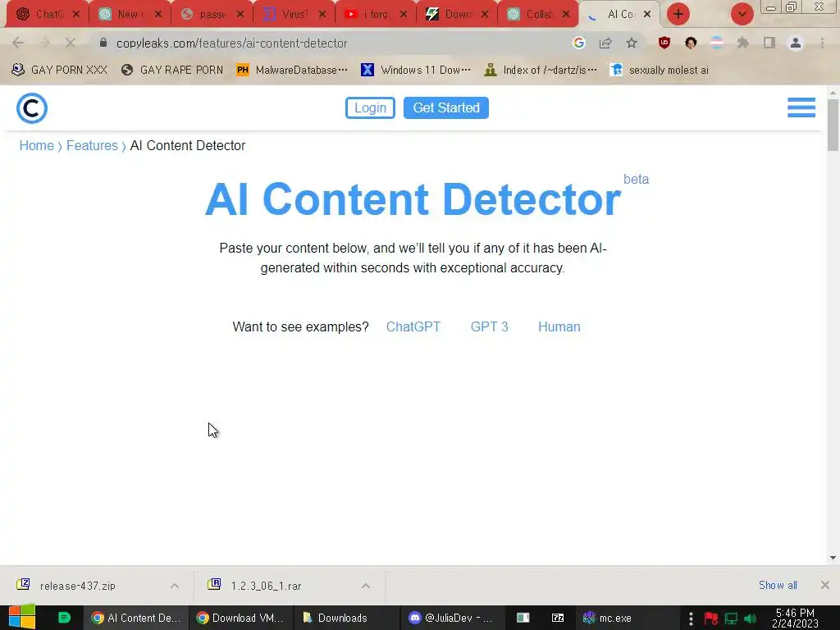The image size is (840, 630).
Task: Open the release-437.zip download
Action: point(78,586)
